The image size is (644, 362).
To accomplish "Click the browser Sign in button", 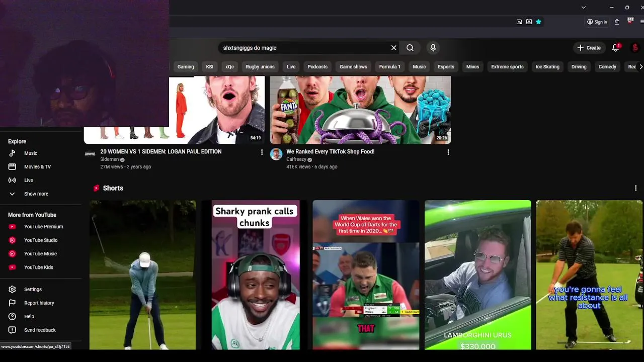I will 597,22.
